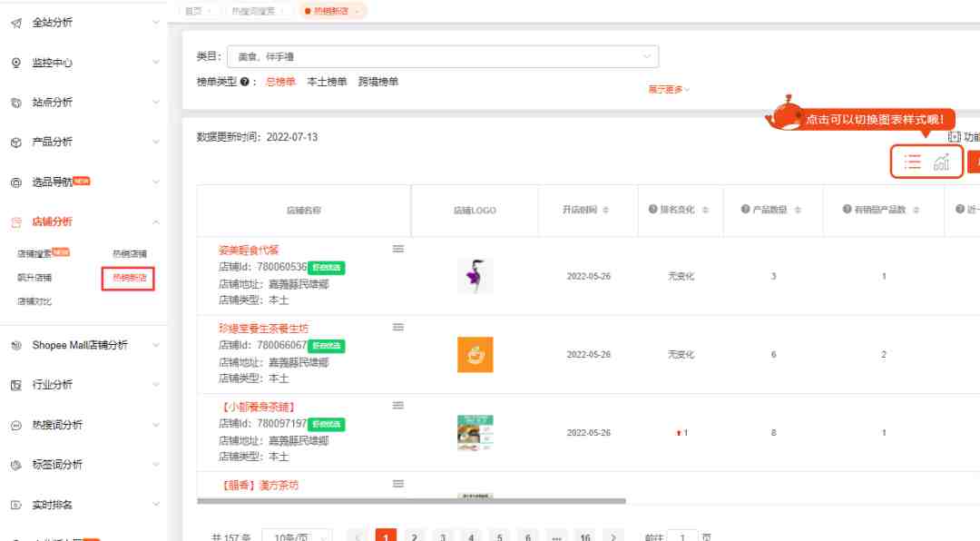This screenshot has height=541, width=980.
Task: Click the 监控中心 location pin icon
Action: click(x=16, y=63)
